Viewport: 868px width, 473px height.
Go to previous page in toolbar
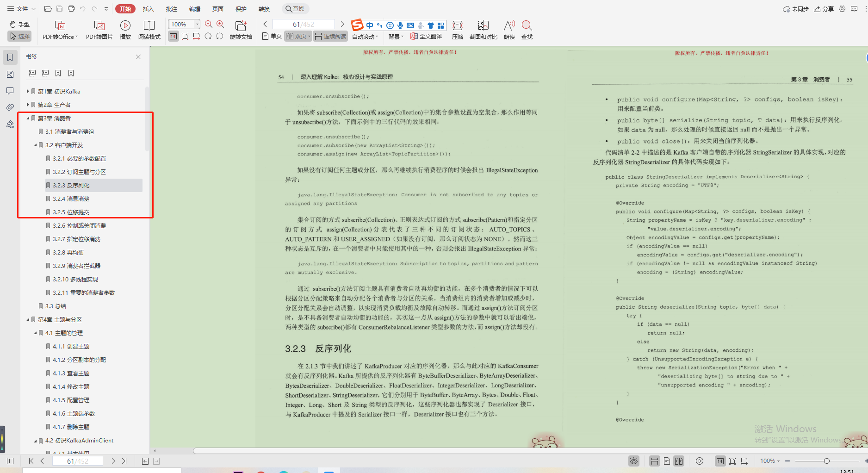(x=265, y=24)
